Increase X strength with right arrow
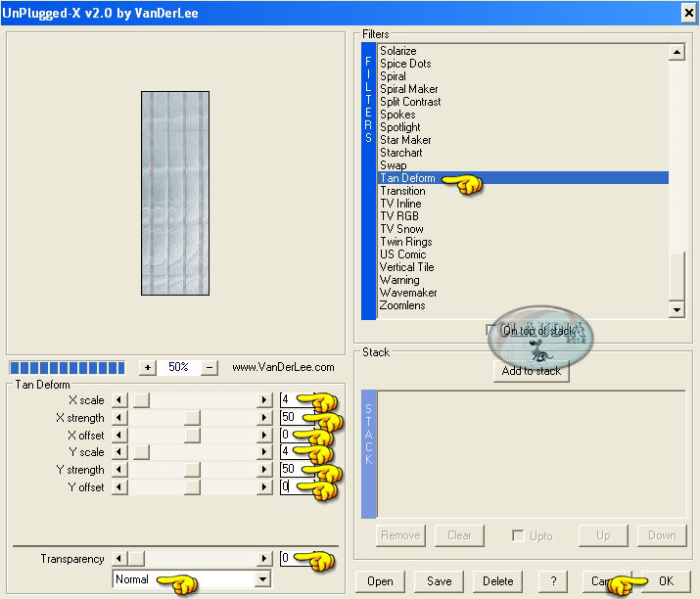700x599 pixels. tap(264, 418)
